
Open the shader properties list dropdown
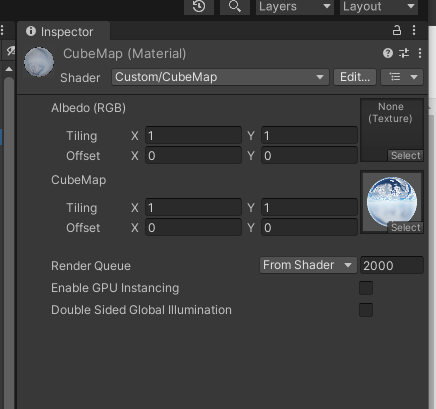point(402,77)
